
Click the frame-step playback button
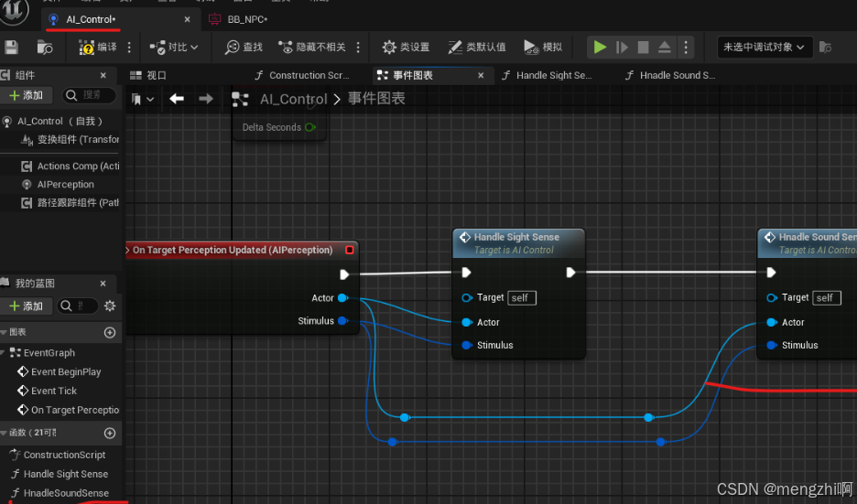622,48
